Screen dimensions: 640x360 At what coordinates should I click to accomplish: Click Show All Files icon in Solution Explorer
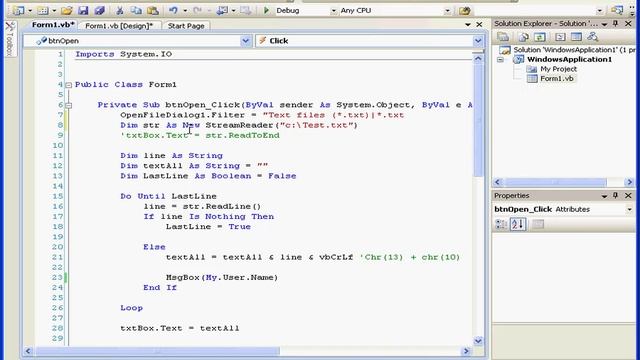tap(523, 37)
